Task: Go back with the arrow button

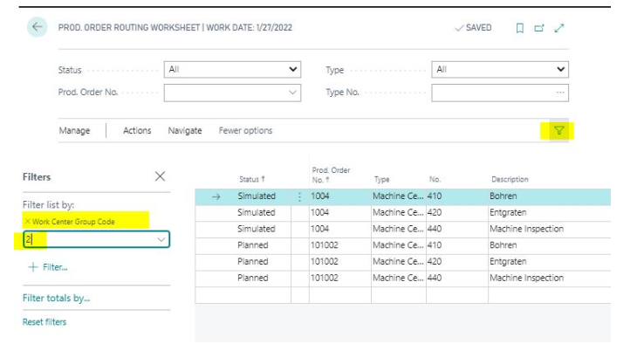Action: click(x=37, y=27)
